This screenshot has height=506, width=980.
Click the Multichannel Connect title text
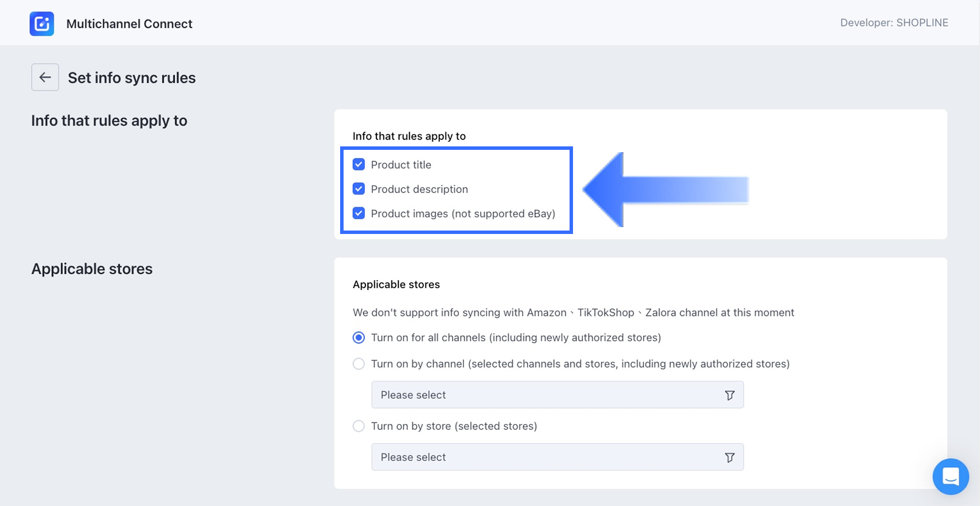point(129,24)
